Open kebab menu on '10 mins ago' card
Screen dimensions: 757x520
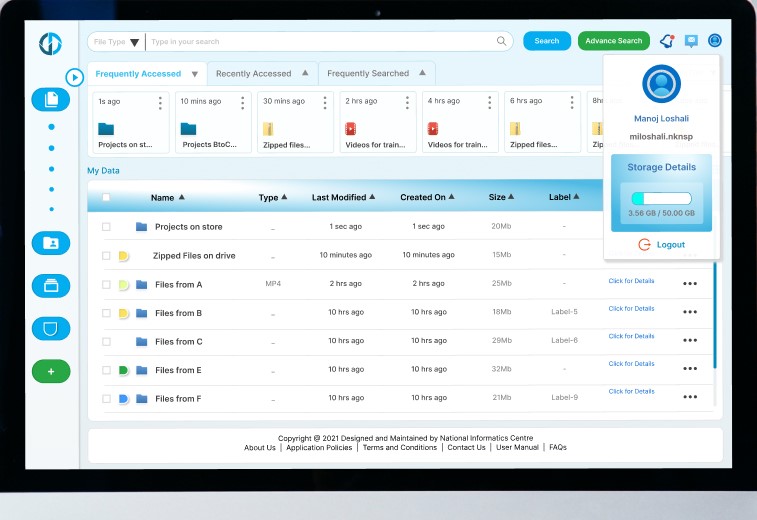click(242, 102)
